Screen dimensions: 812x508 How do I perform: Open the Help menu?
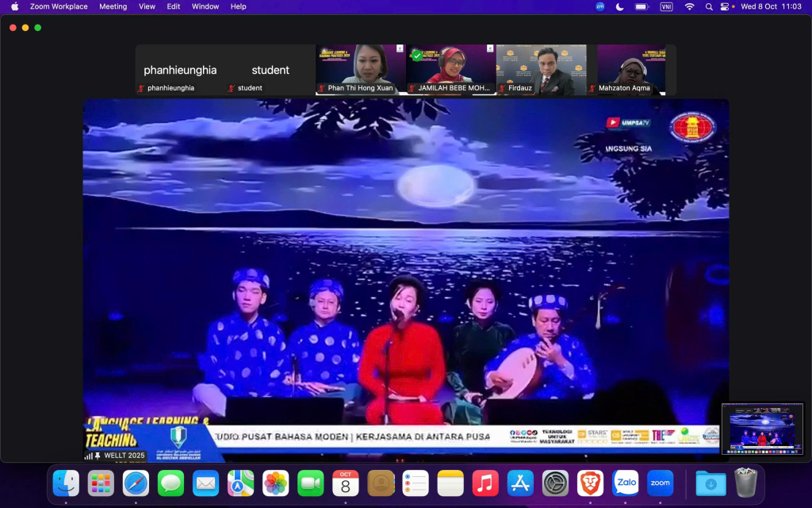pyautogui.click(x=238, y=6)
